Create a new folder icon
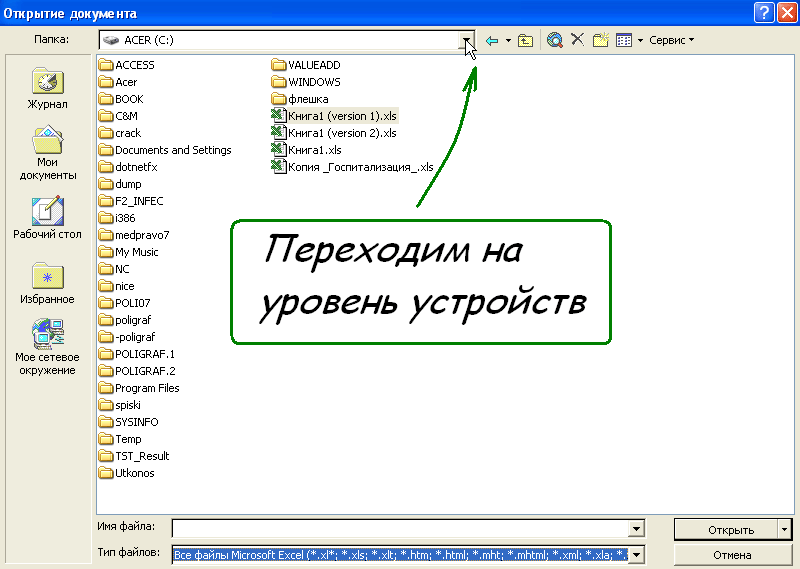 (600, 40)
